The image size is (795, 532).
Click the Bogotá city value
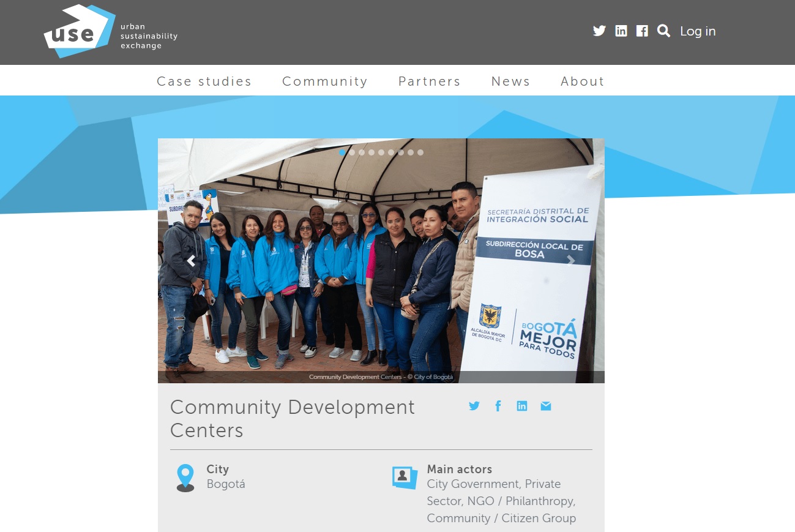(226, 484)
